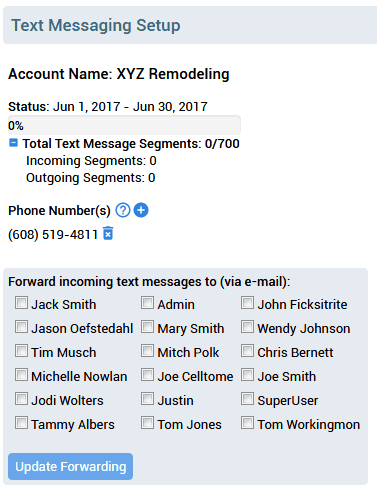The width and height of the screenshot is (377, 502).
Task: Click the Update Forwarding button
Action: tap(70, 466)
